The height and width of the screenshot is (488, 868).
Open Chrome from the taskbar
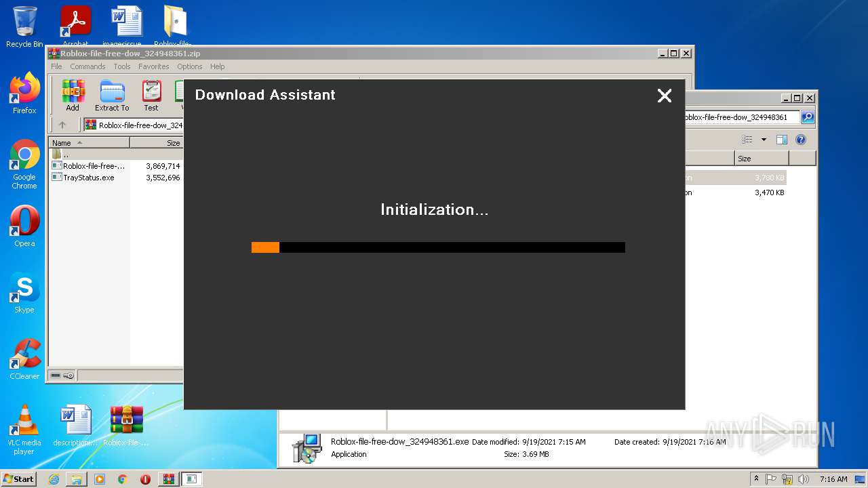(x=123, y=479)
